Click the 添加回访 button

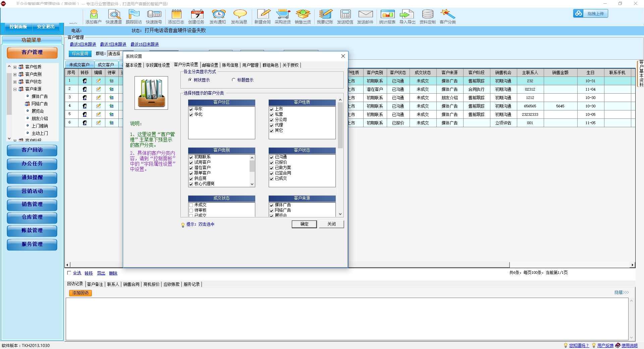point(80,293)
